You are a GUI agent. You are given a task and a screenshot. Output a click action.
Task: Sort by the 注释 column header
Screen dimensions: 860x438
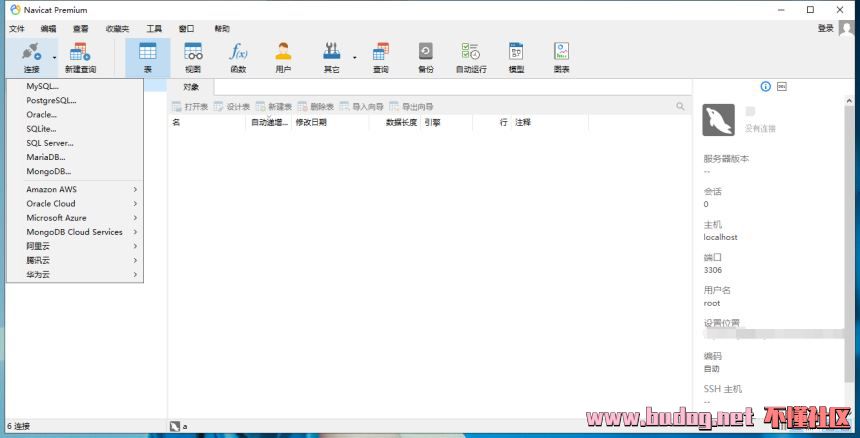click(550, 123)
